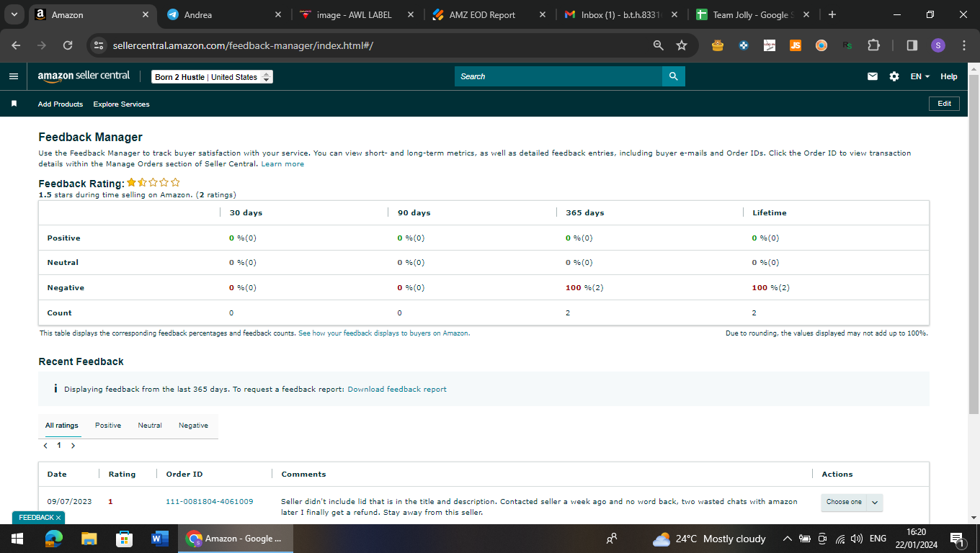Open the Seller Central hamburger menu
This screenshot has height=553, width=980.
pyautogui.click(x=14, y=76)
